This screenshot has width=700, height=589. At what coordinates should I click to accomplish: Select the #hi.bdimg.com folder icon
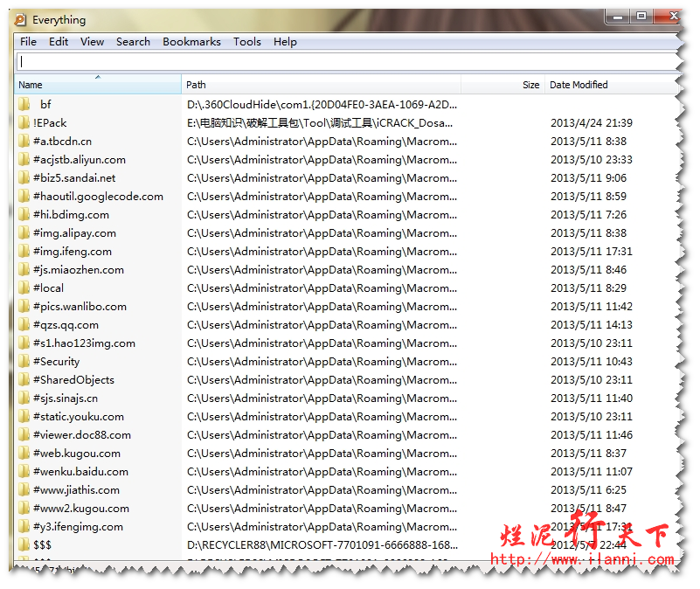point(24,214)
